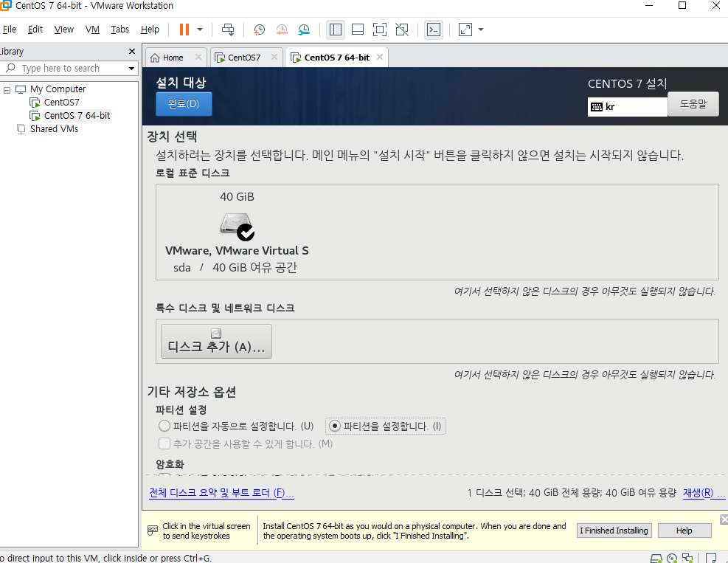Screen dimensions: 728x563
Task: Click the kr keyboard layout indicator
Action: tap(627, 107)
